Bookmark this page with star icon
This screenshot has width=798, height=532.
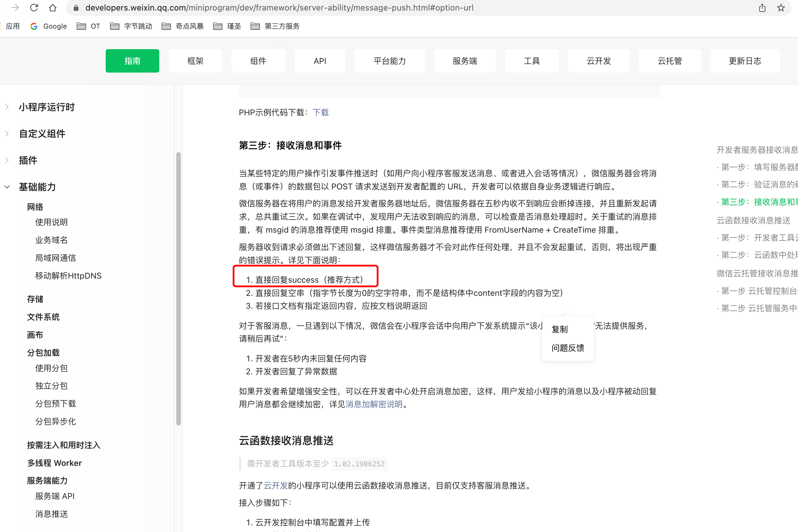(x=781, y=8)
